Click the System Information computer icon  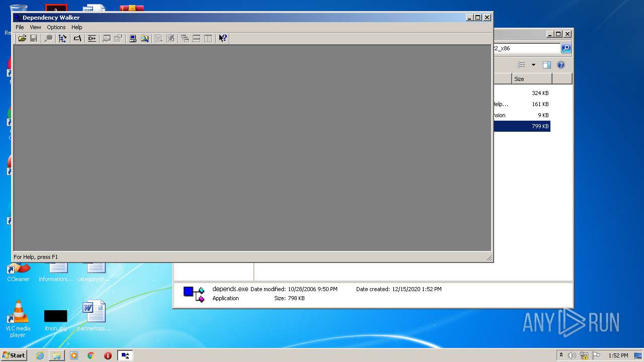click(133, 38)
